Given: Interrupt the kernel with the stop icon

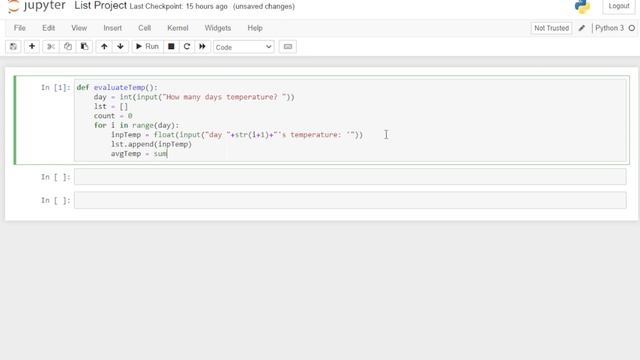Looking at the screenshot, I should point(171,47).
